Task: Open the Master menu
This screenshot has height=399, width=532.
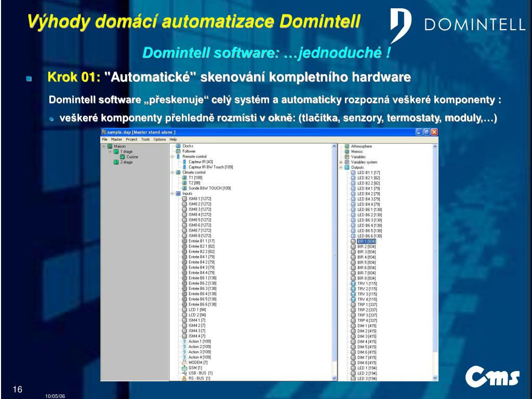Action: pyautogui.click(x=116, y=139)
